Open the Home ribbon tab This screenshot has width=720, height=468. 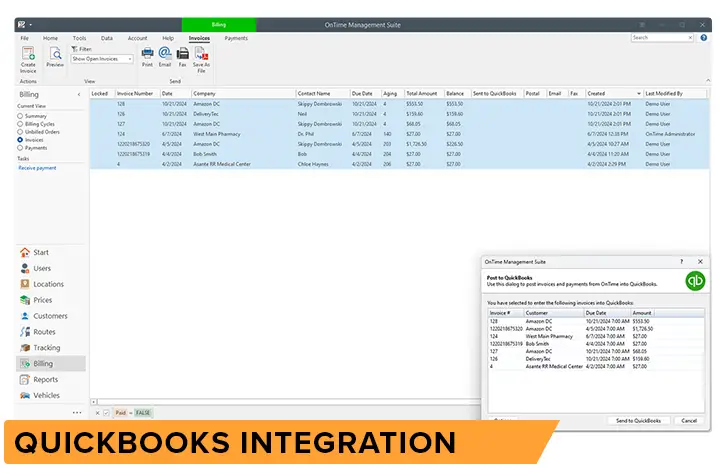51,38
